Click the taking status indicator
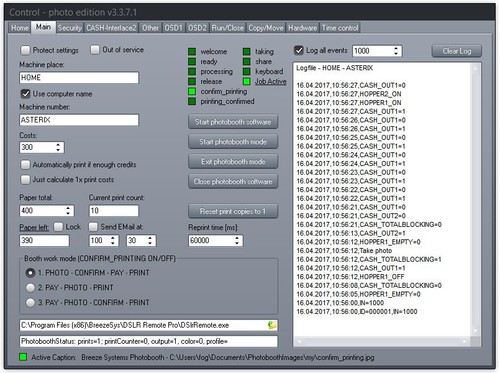500x373 pixels. coord(247,51)
